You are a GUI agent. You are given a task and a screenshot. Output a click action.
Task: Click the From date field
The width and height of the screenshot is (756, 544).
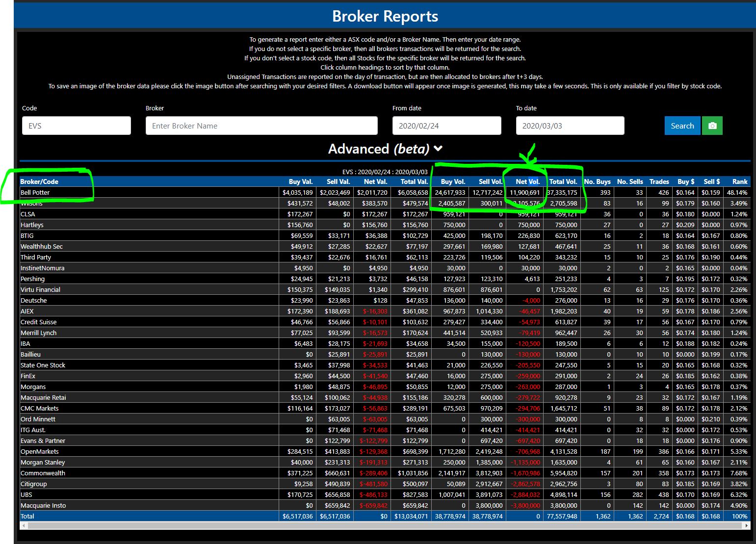click(x=447, y=126)
